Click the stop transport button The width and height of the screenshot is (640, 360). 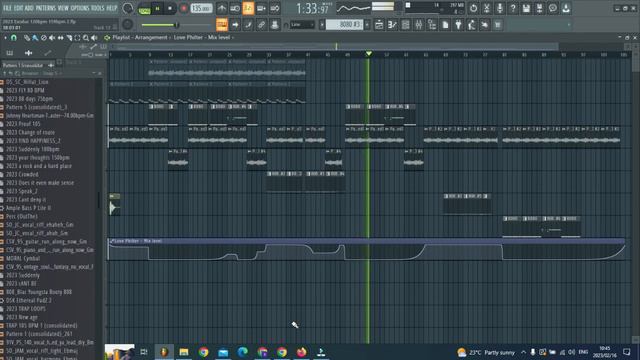click(170, 9)
